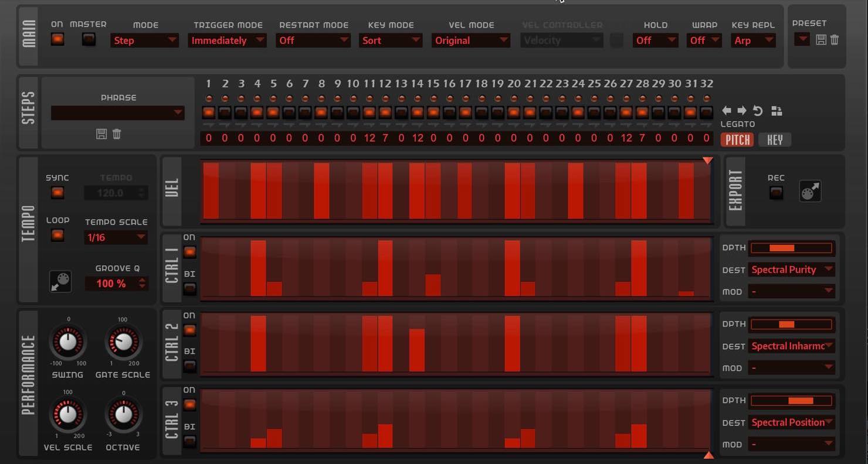Viewport: 868px width, 464px height.
Task: Open TEMPO SCALE dropdown showing 1/16
Action: pyautogui.click(x=116, y=237)
